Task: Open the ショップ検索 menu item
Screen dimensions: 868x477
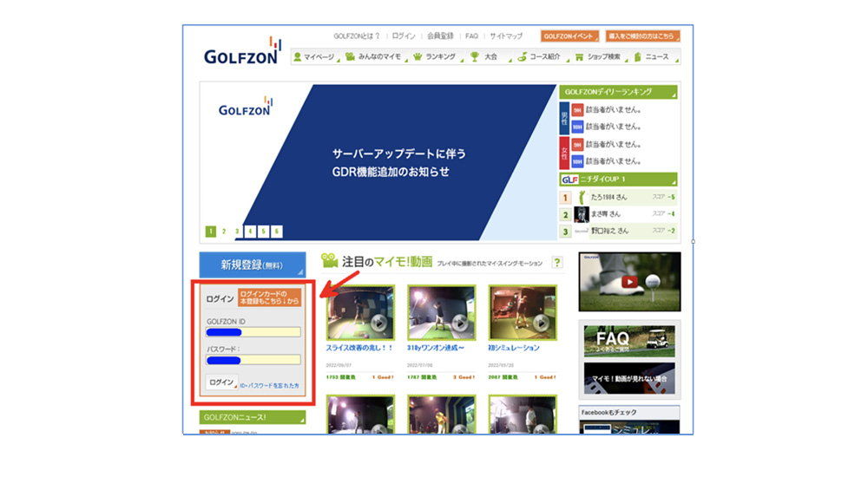Action: click(x=600, y=57)
